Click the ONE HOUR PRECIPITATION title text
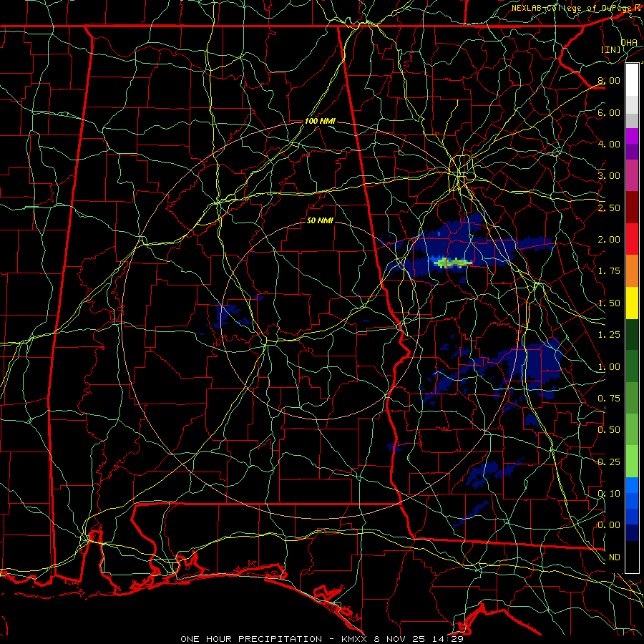The height and width of the screenshot is (644, 644). (251, 639)
